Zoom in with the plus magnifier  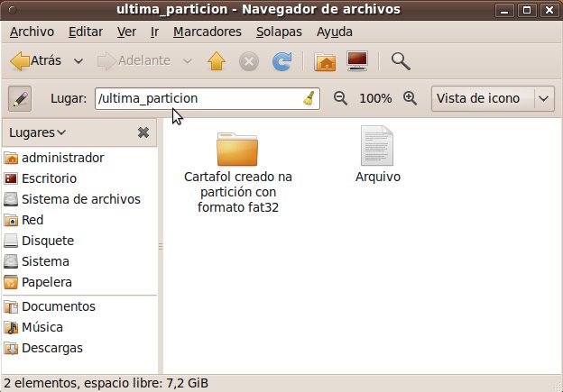pos(410,98)
